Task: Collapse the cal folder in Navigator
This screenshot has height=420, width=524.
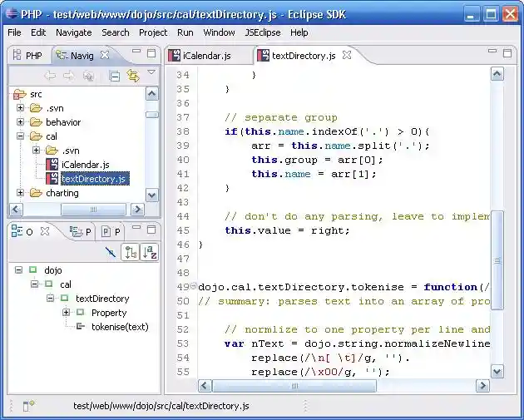Action: [21, 136]
